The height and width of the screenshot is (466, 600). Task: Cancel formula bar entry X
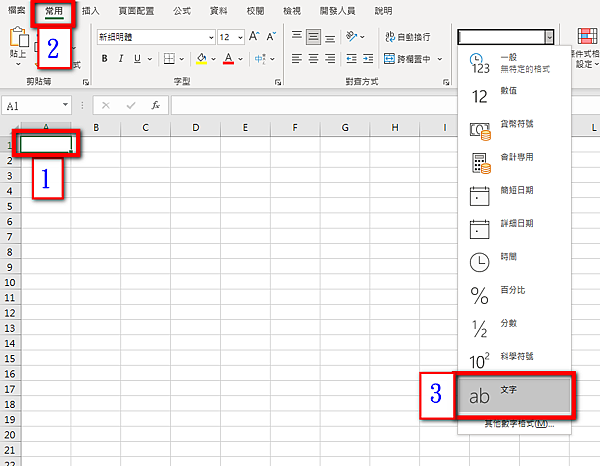(106, 105)
